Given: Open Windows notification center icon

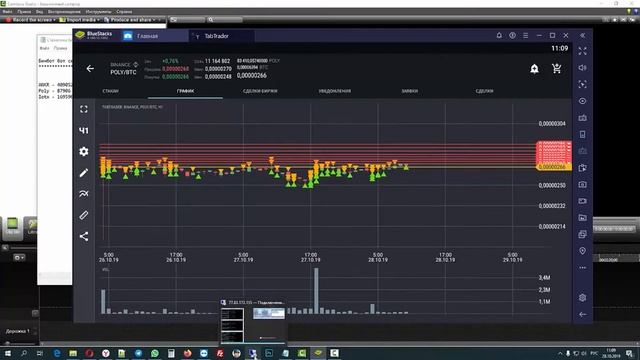Looking at the screenshot, I should pos(629,353).
